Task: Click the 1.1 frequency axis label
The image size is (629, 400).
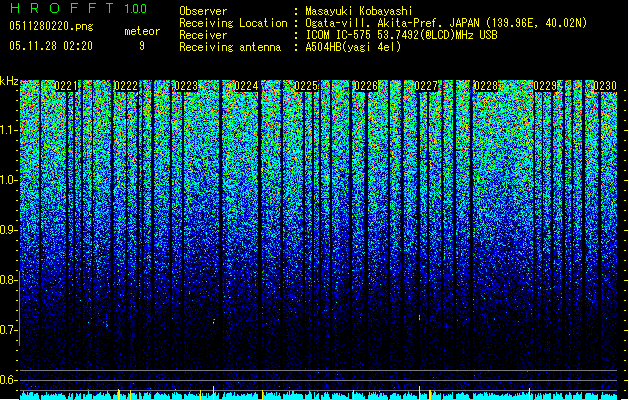Action: click(x=9, y=130)
